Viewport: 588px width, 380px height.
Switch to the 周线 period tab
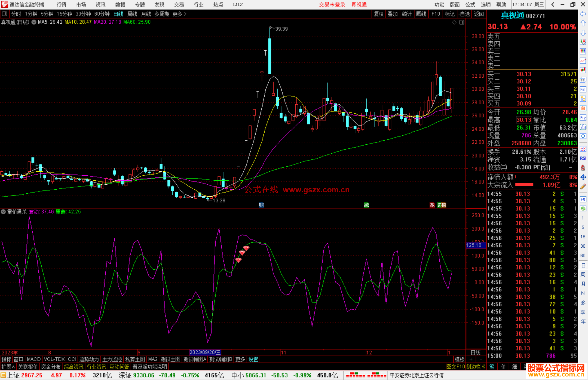click(132, 14)
